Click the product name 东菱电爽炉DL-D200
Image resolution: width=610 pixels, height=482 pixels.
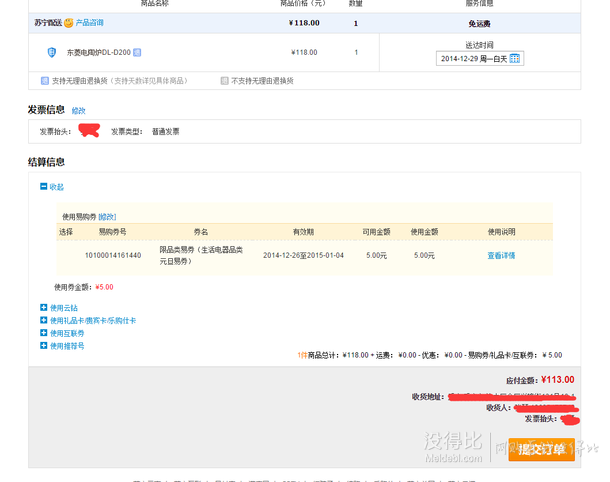[98, 52]
